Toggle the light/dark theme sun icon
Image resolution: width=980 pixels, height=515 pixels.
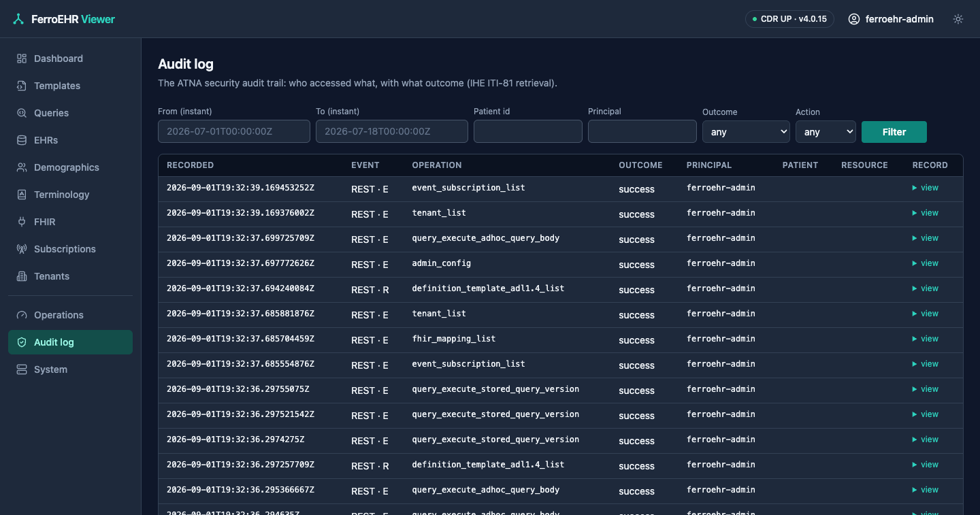pos(958,19)
